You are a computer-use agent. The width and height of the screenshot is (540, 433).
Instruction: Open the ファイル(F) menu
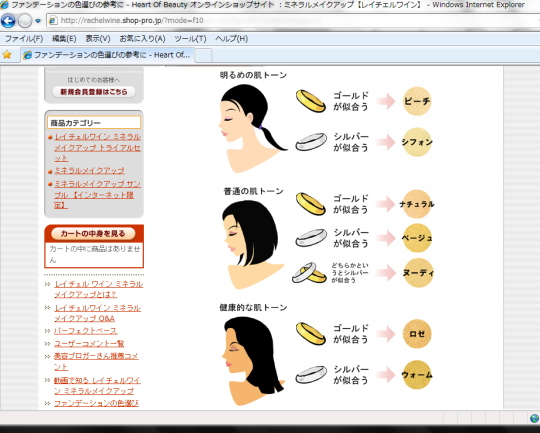coord(24,39)
